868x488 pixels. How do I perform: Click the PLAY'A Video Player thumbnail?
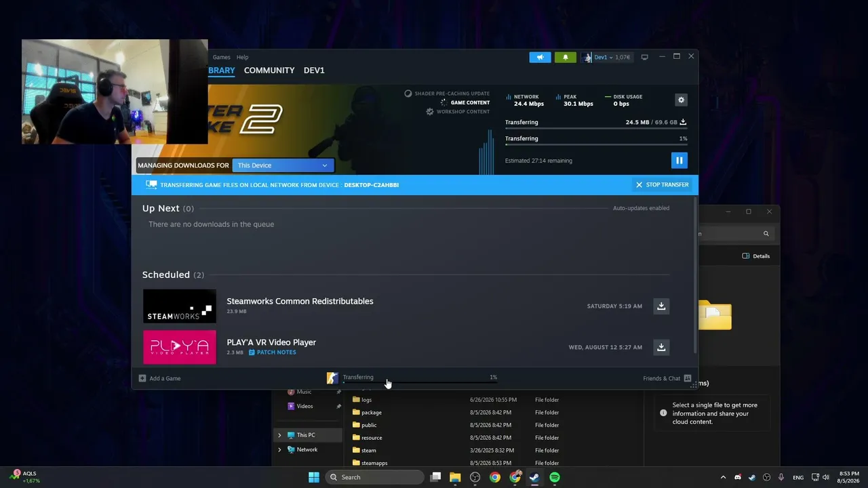[180, 347]
